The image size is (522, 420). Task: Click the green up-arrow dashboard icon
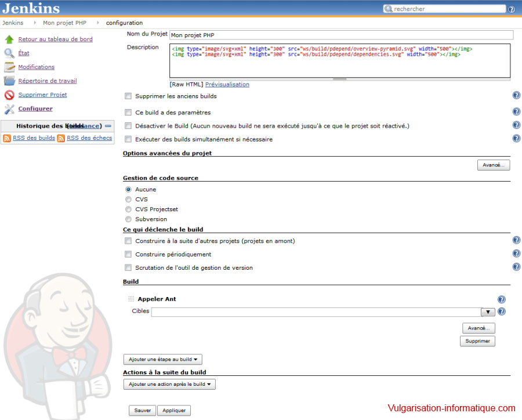(9, 39)
